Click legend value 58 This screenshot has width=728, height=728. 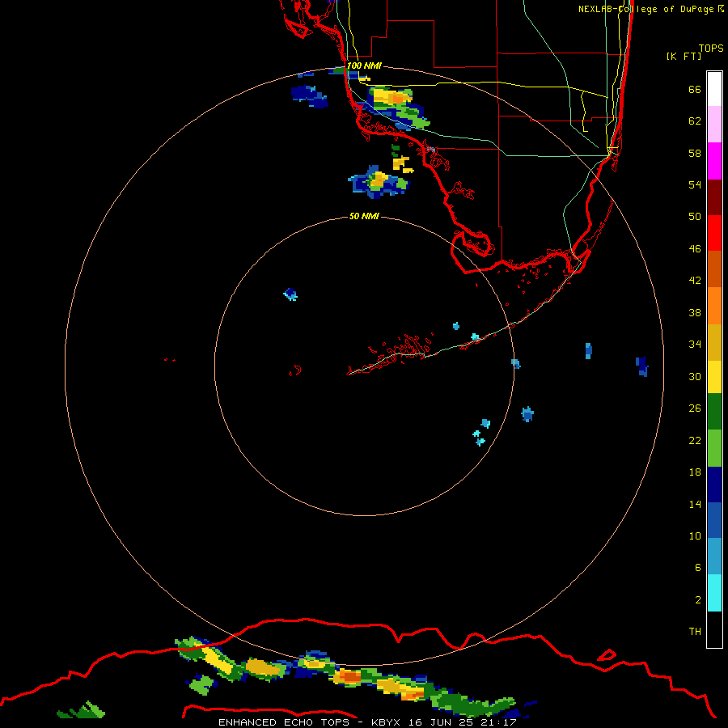pos(695,153)
